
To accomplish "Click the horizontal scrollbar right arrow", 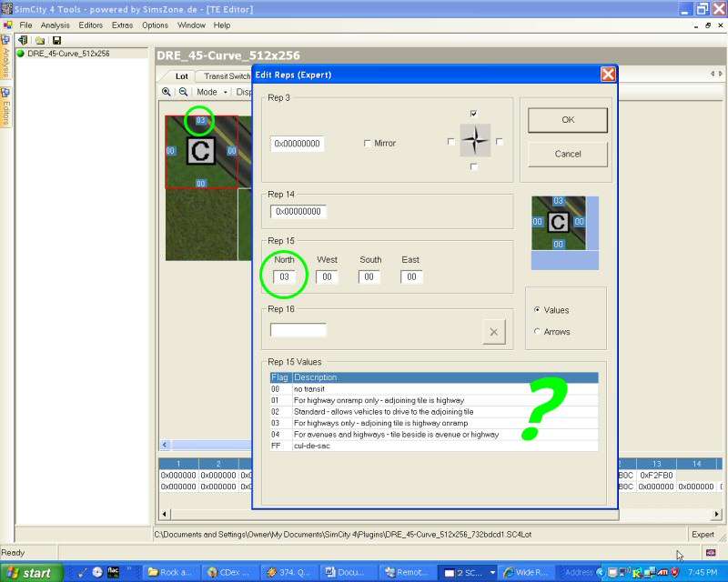I will point(717,514).
